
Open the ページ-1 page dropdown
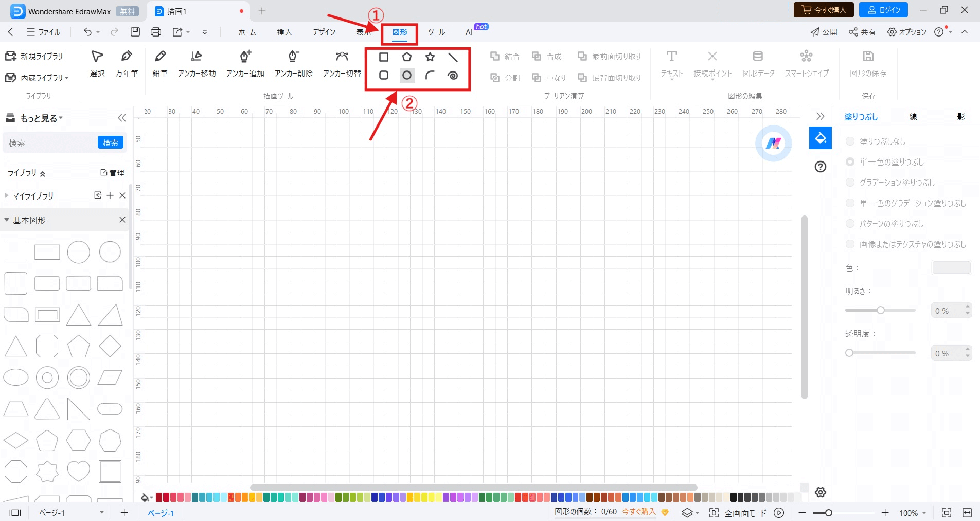click(102, 512)
